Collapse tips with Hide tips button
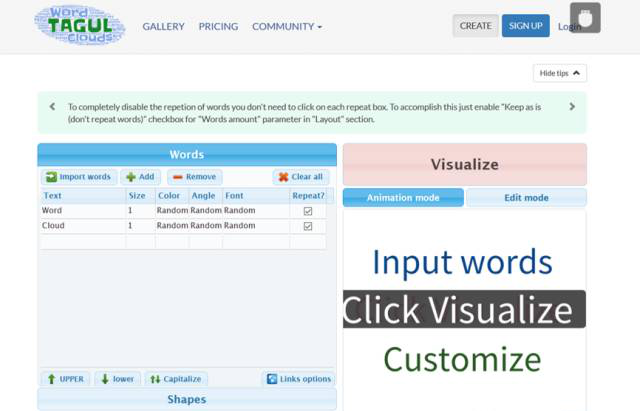 [x=559, y=73]
